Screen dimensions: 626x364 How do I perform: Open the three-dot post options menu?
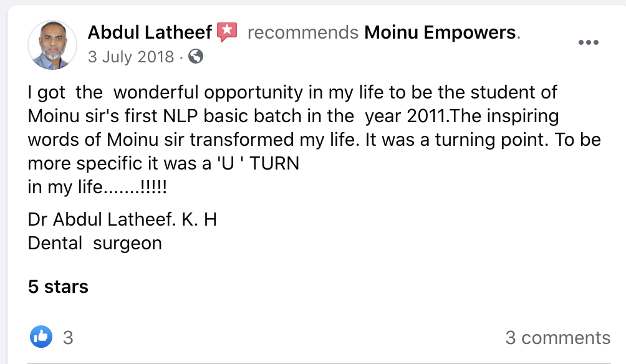coord(589,42)
